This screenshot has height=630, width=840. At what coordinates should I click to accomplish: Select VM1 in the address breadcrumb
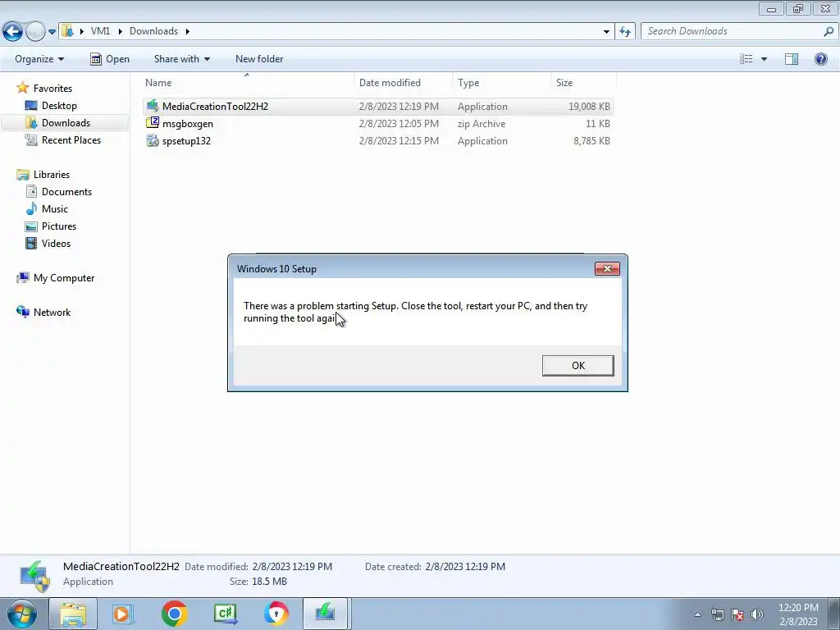pyautogui.click(x=100, y=31)
